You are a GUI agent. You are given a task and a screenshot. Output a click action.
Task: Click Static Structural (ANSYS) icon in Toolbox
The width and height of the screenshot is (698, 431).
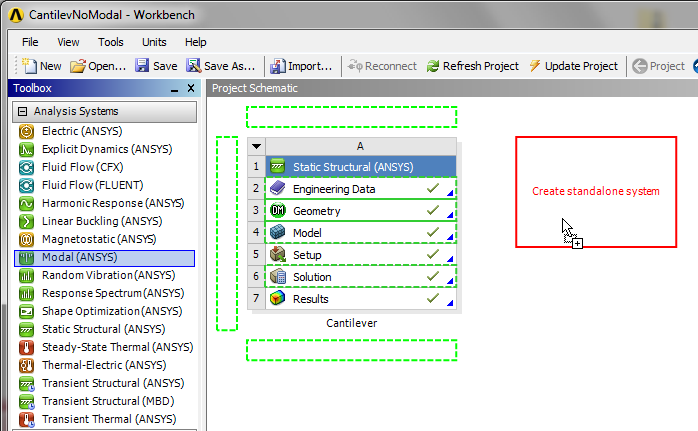point(26,329)
